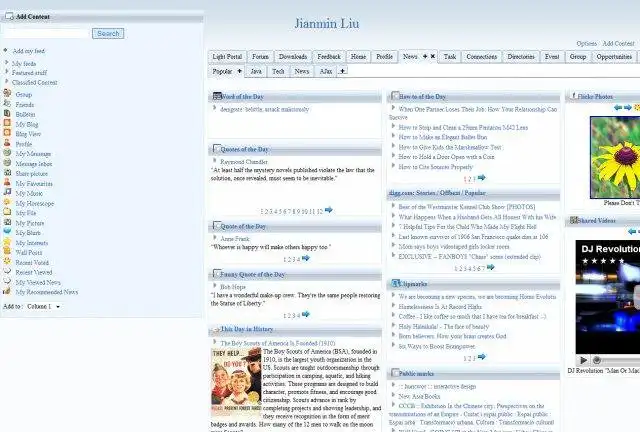Image resolution: width=640 pixels, height=432 pixels.
Task: Select the Java sub-tab
Action: pos(256,71)
